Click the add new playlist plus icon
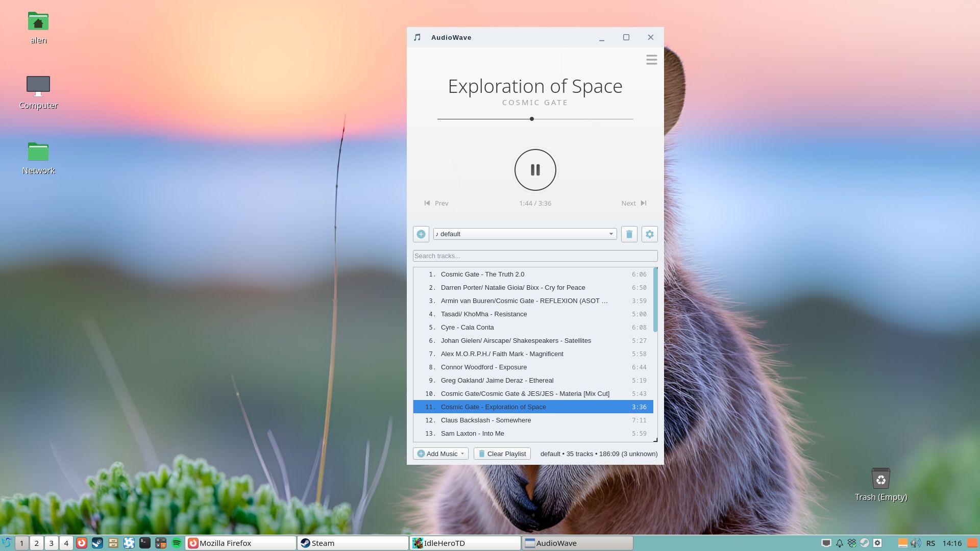This screenshot has height=551, width=980. pyautogui.click(x=421, y=234)
